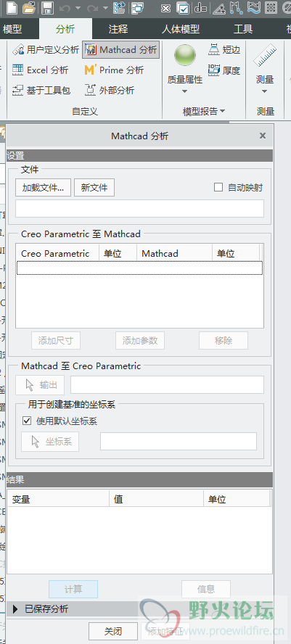Click the Windows switch icon in top toolbar

pos(138,8)
